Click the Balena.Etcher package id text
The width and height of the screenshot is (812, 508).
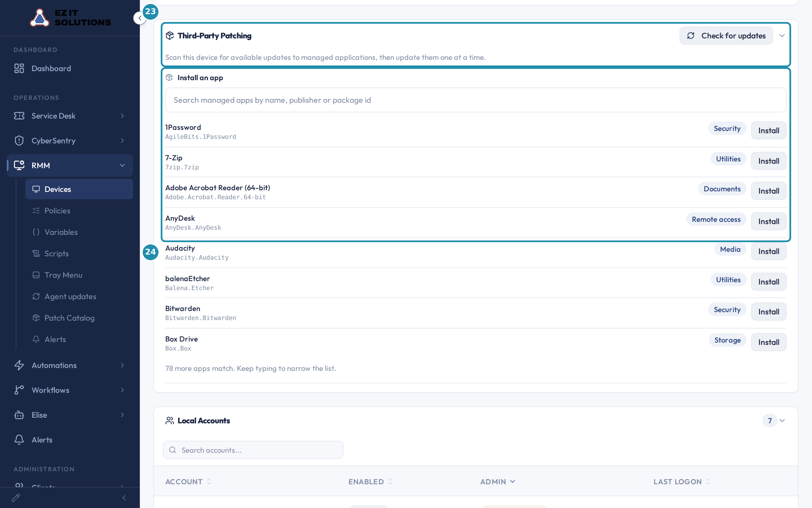click(x=189, y=288)
